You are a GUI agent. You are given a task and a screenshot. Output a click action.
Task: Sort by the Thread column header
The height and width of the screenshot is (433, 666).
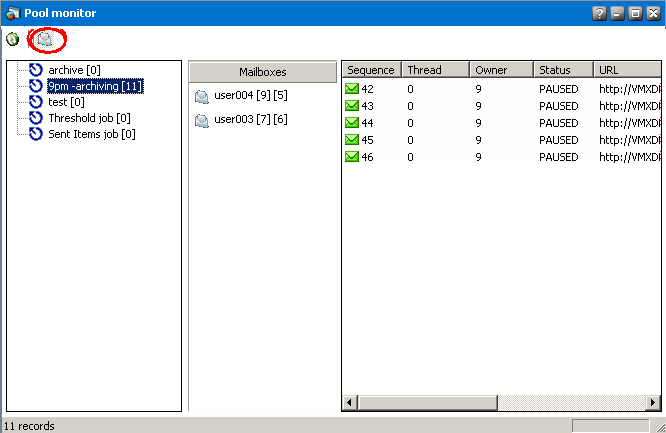[x=436, y=70]
